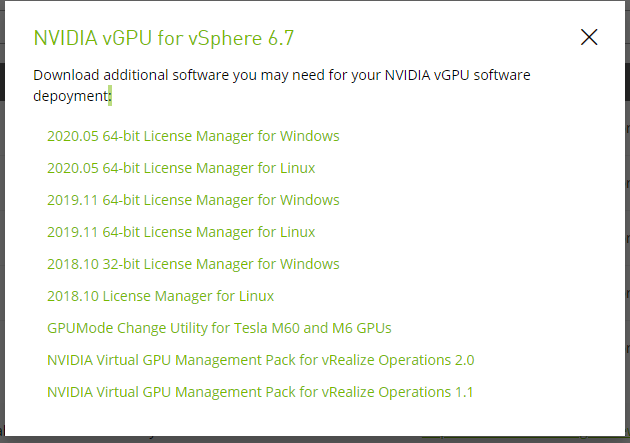Image resolution: width=630 pixels, height=443 pixels.
Task: Get the 2019.11 64-bit License Manager for Windows
Action: pyautogui.click(x=193, y=200)
